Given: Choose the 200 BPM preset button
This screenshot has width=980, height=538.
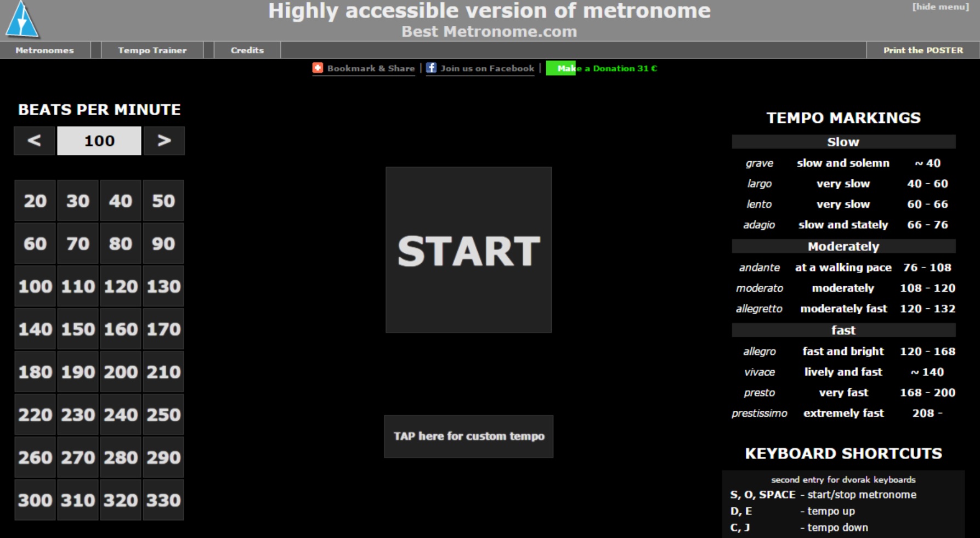Looking at the screenshot, I should point(121,372).
